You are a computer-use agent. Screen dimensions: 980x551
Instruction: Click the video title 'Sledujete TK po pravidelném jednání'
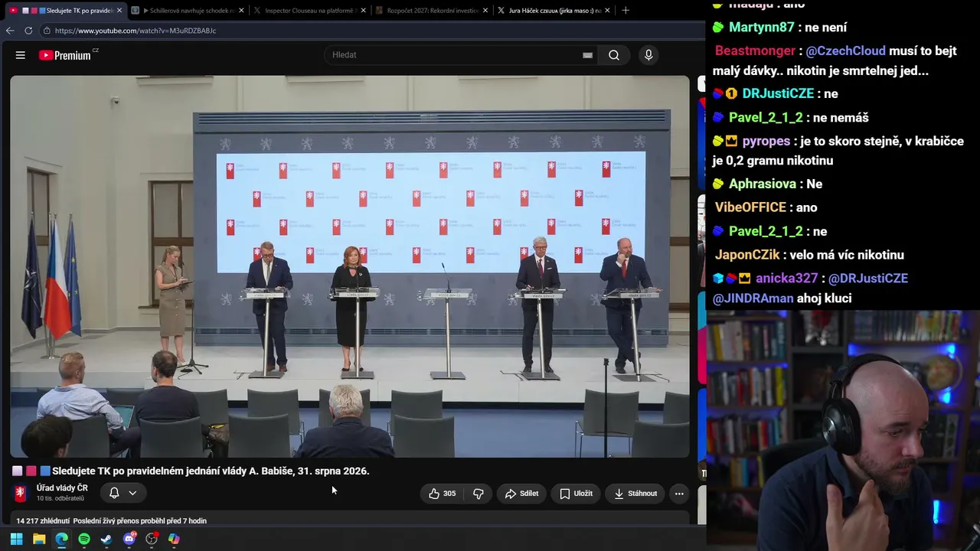point(211,471)
